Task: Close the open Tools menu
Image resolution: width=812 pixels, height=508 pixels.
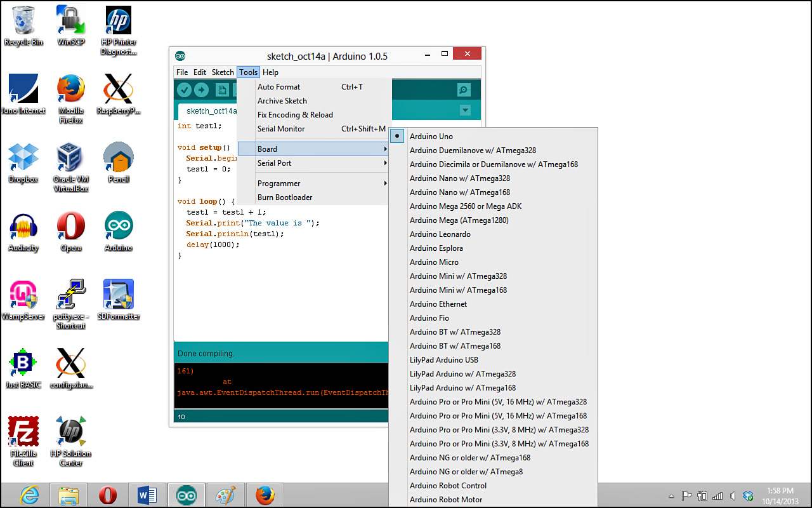Action: click(x=248, y=72)
